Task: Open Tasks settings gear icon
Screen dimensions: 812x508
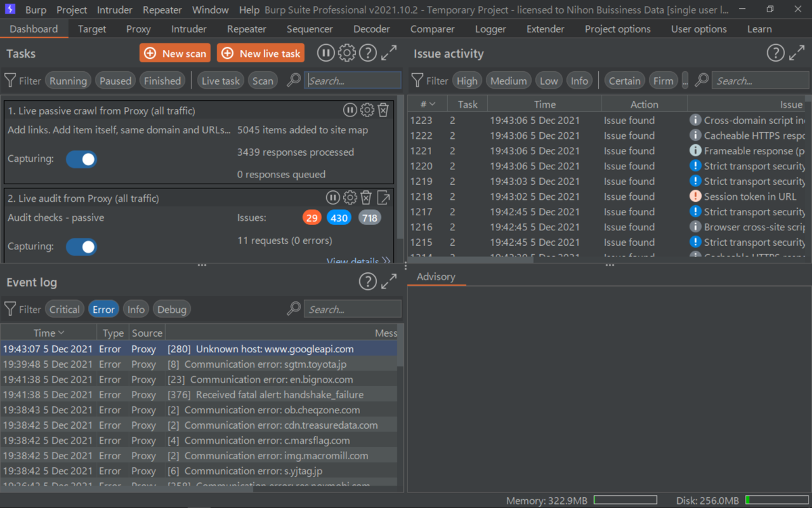Action: point(346,54)
